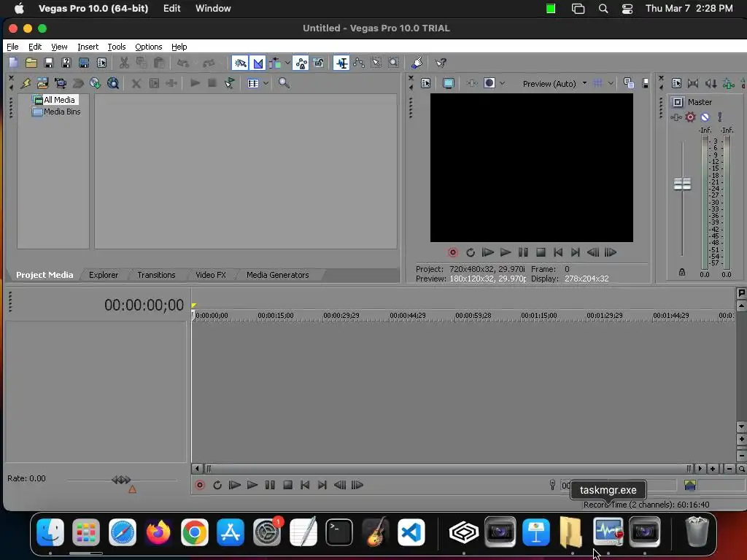747x560 pixels.
Task: Click the Search magnifier in Project Media
Action: click(284, 83)
